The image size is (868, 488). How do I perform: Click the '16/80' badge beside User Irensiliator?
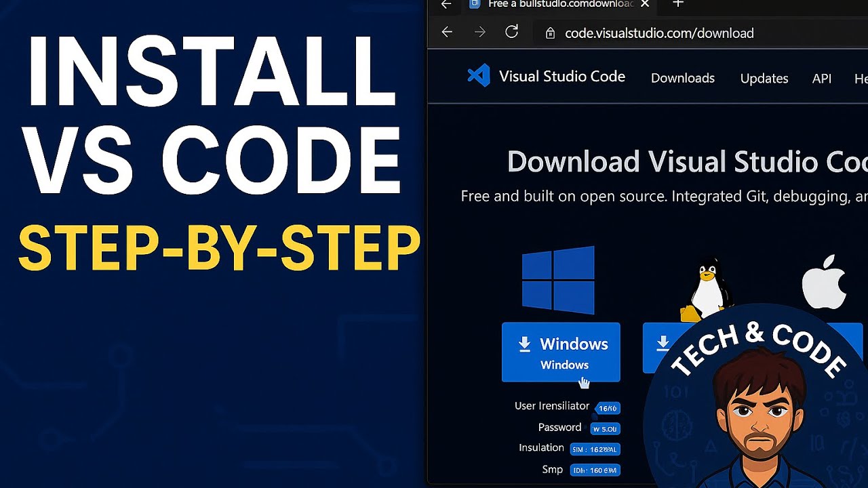[607, 408]
